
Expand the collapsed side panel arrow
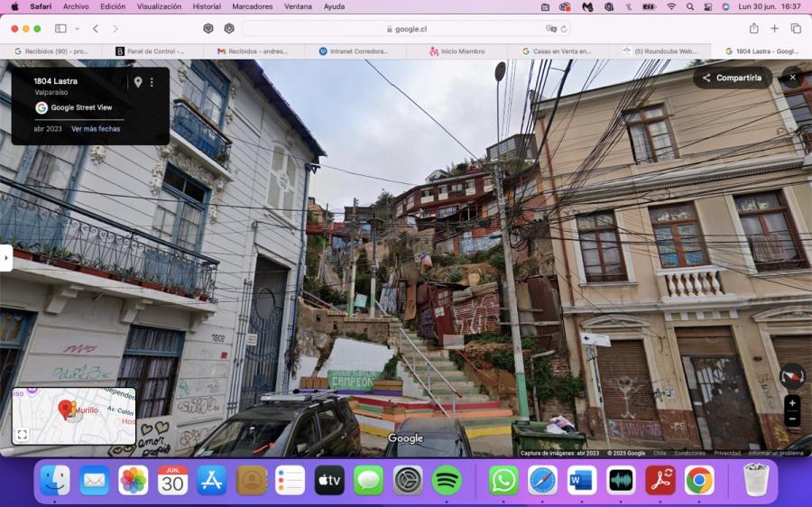5,257
